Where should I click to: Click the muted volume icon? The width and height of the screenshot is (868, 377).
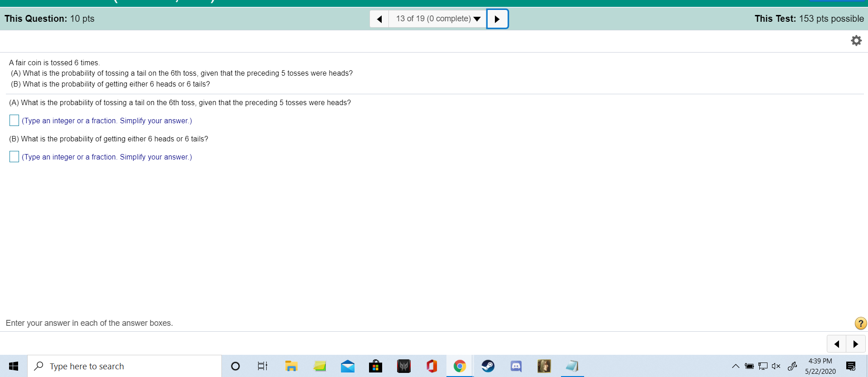[x=776, y=366]
